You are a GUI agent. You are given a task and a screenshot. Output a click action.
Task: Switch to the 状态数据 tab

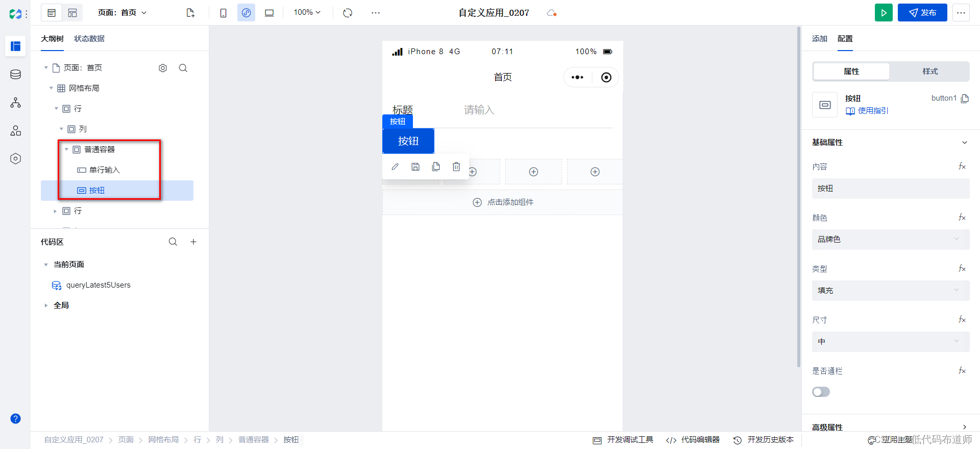pyautogui.click(x=89, y=39)
